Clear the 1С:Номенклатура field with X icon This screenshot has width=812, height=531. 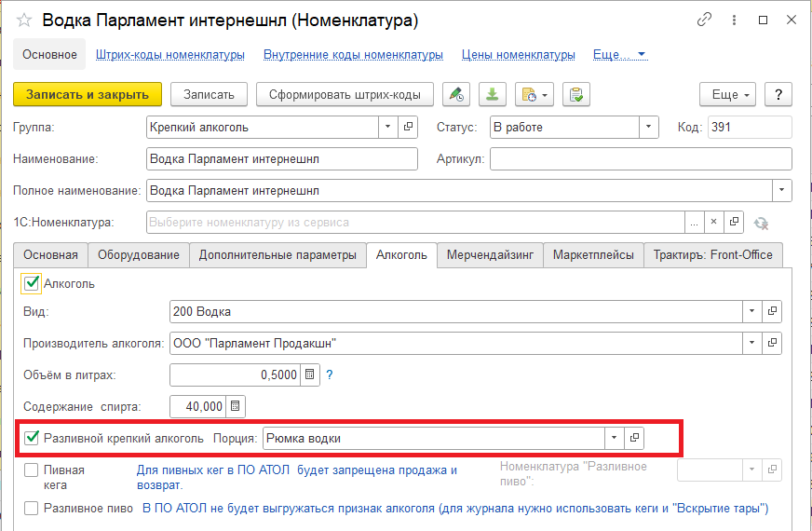pos(713,222)
